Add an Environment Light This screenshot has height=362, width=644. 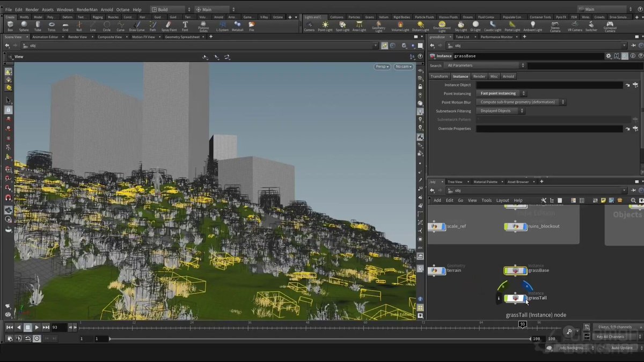(442, 26)
